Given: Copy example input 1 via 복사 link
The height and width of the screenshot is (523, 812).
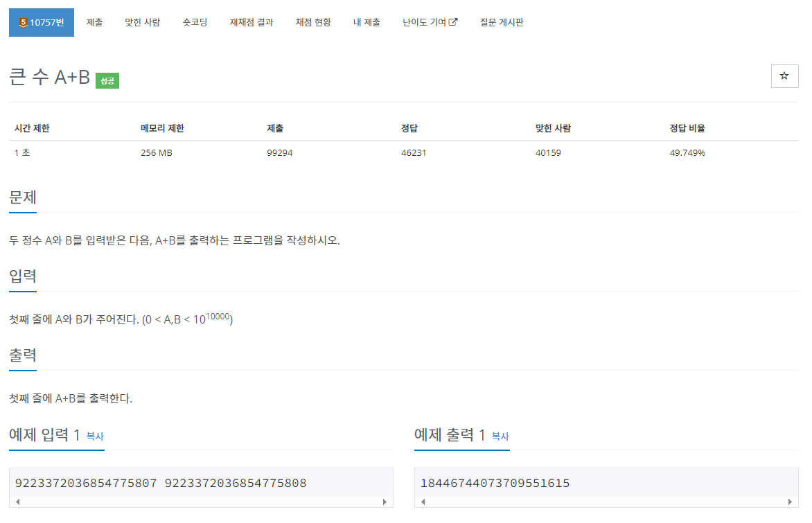Looking at the screenshot, I should pos(96,436).
